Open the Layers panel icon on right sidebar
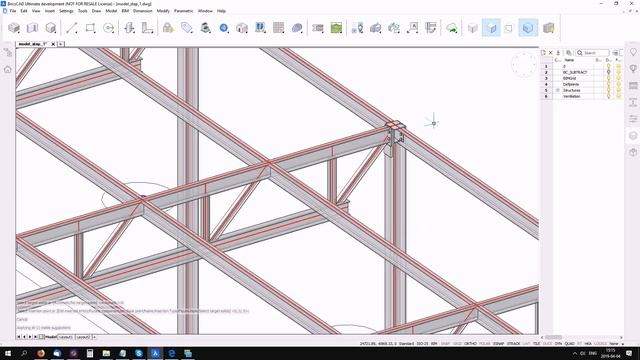 (633, 136)
